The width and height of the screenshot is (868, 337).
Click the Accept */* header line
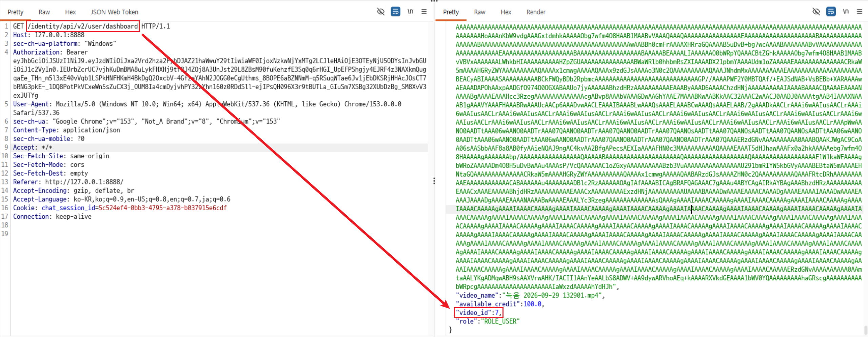[x=33, y=147]
